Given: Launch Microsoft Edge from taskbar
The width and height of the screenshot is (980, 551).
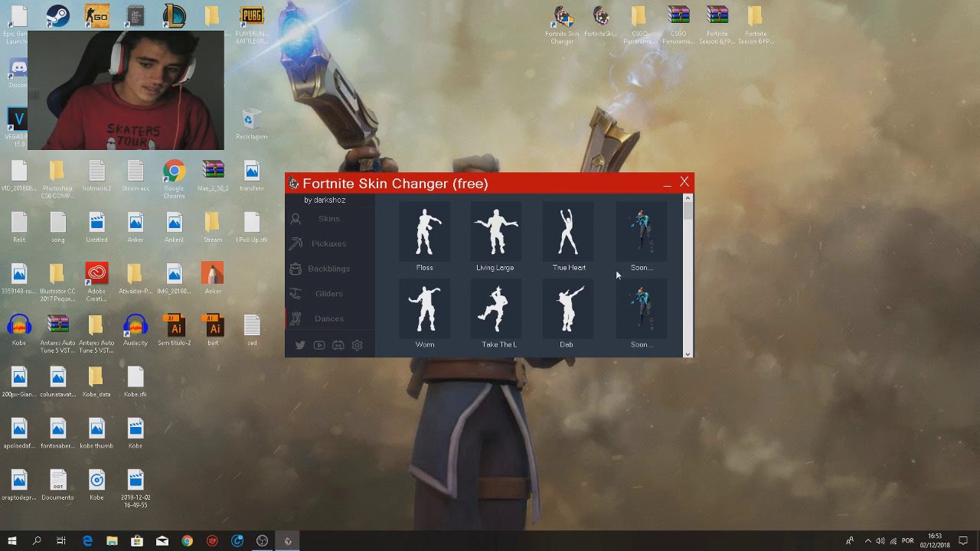Looking at the screenshot, I should point(87,541).
